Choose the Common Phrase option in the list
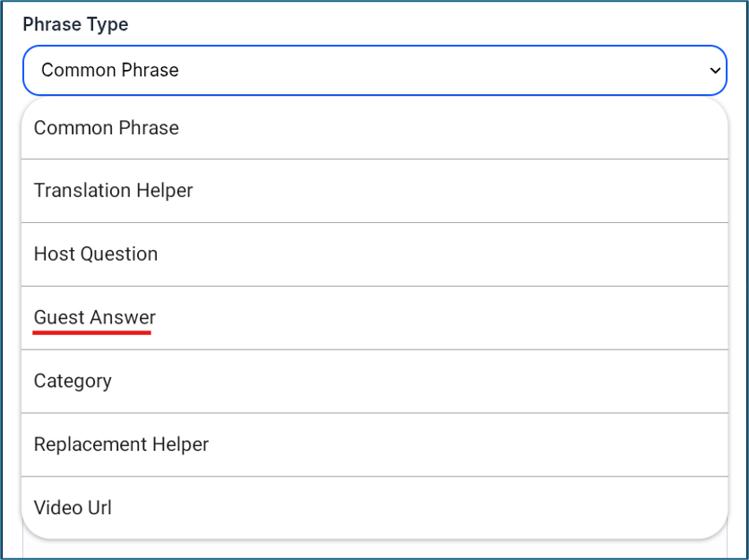749x560 pixels. 374,127
